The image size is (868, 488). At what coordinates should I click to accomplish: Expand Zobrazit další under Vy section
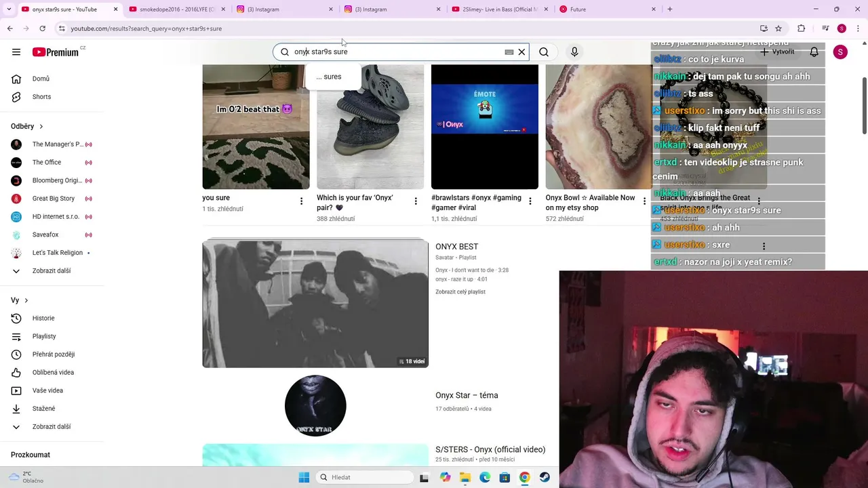coord(51,427)
